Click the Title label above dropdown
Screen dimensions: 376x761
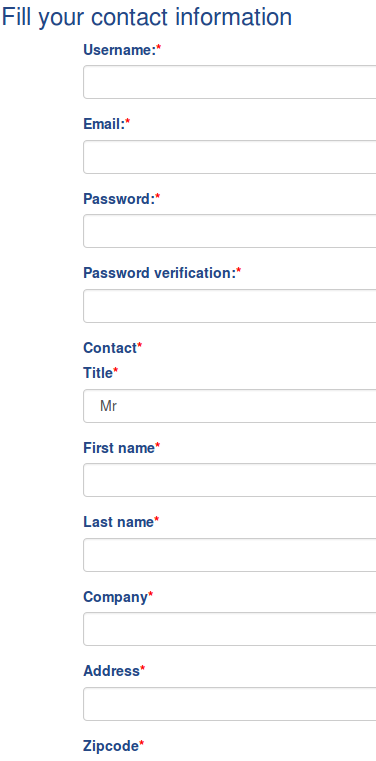coord(98,373)
